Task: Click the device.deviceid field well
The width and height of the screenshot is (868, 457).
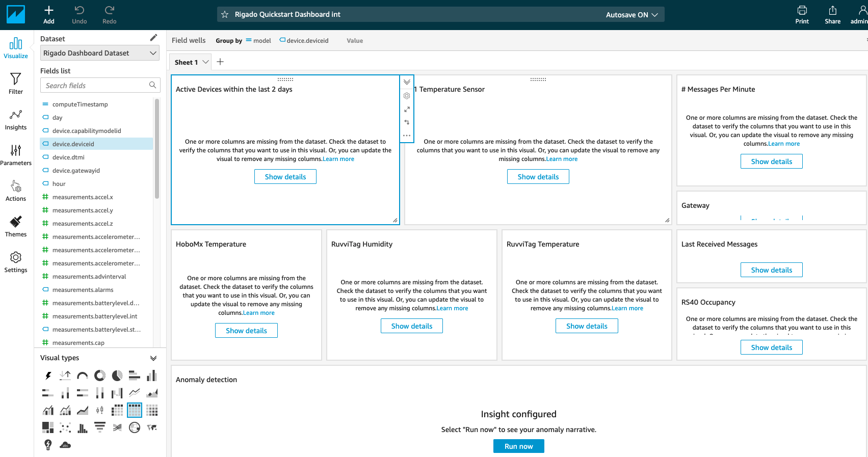Action: pos(304,41)
